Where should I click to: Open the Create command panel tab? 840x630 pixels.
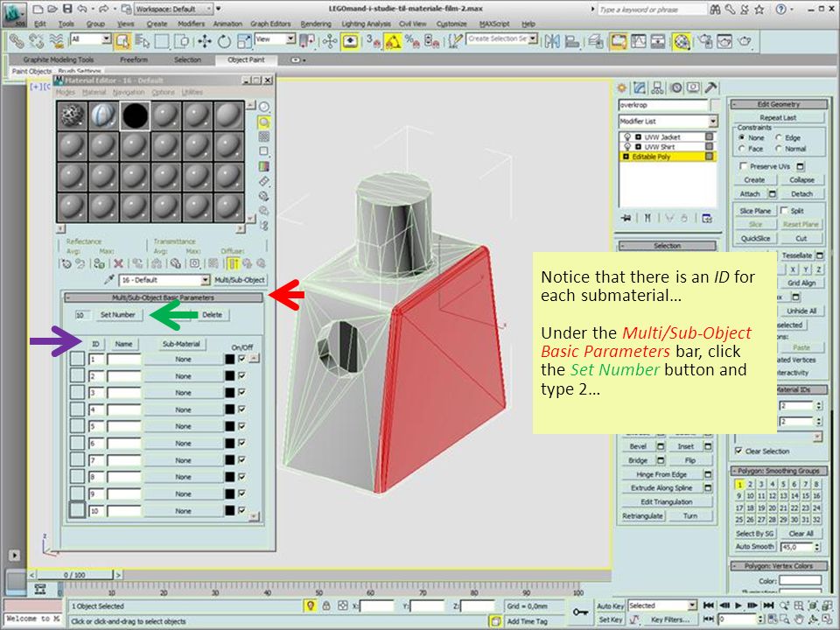pyautogui.click(x=622, y=87)
